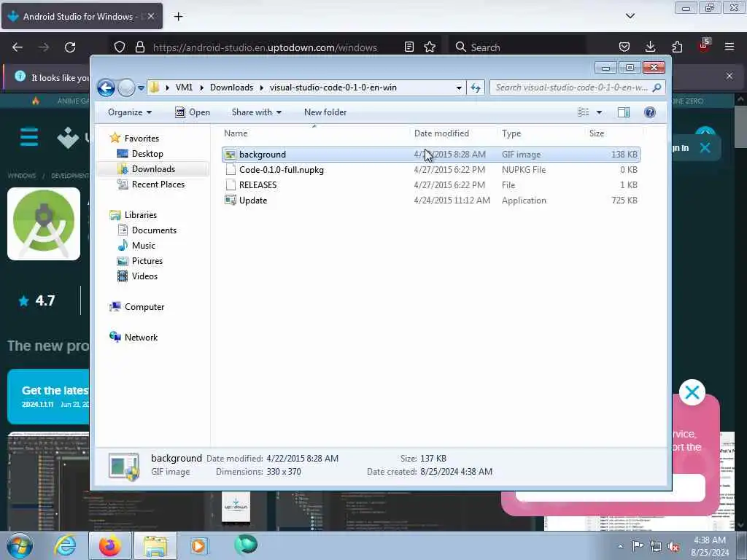Open Windows Start menu
747x560 pixels.
tap(20, 545)
